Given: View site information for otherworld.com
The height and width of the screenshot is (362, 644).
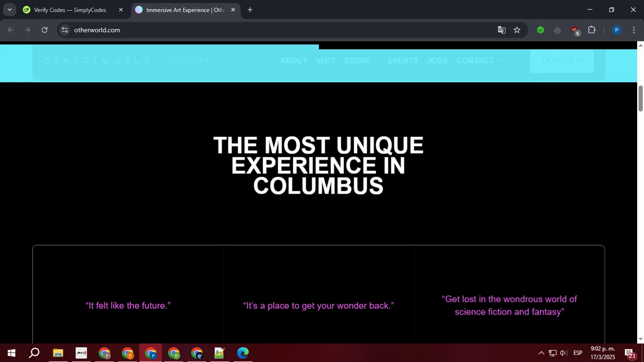Looking at the screenshot, I should pos(65,30).
